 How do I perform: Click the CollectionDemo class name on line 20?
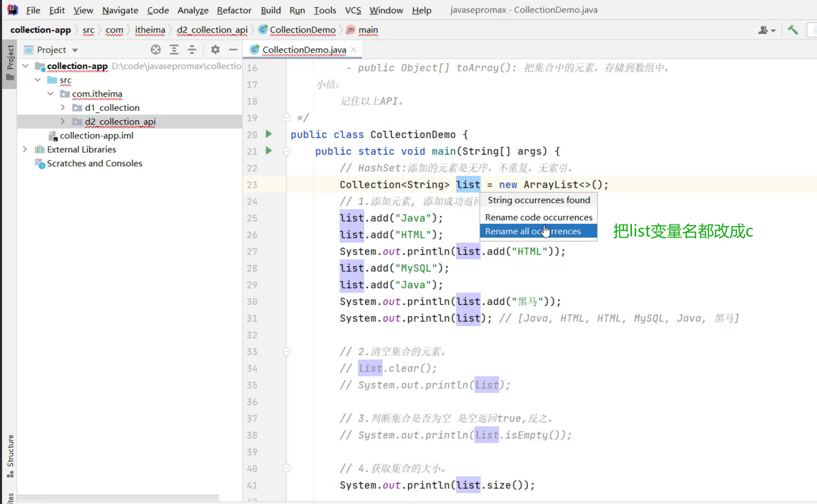click(x=413, y=134)
